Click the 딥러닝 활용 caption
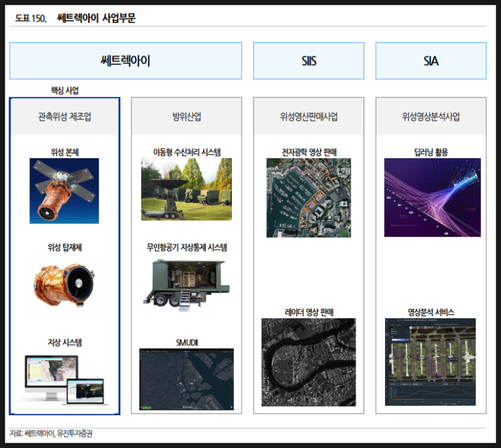The height and width of the screenshot is (448, 501). pos(431,152)
